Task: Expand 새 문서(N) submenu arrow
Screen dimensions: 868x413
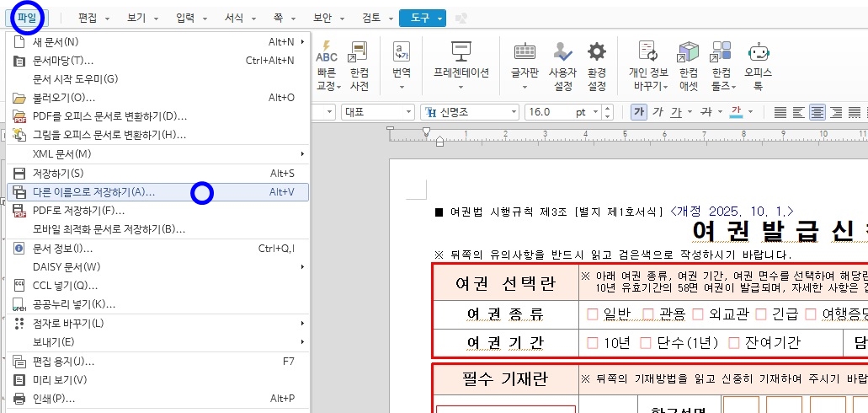Action: pyautogui.click(x=303, y=41)
